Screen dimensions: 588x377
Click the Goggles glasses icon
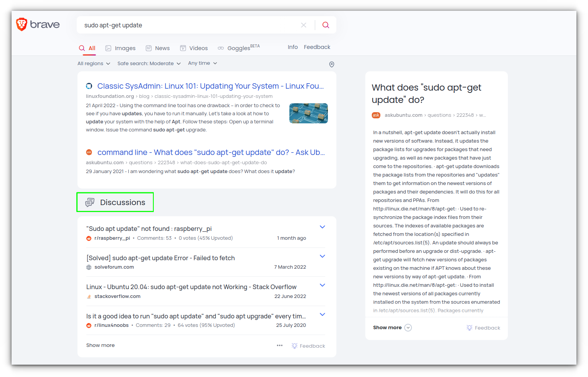pyautogui.click(x=221, y=48)
